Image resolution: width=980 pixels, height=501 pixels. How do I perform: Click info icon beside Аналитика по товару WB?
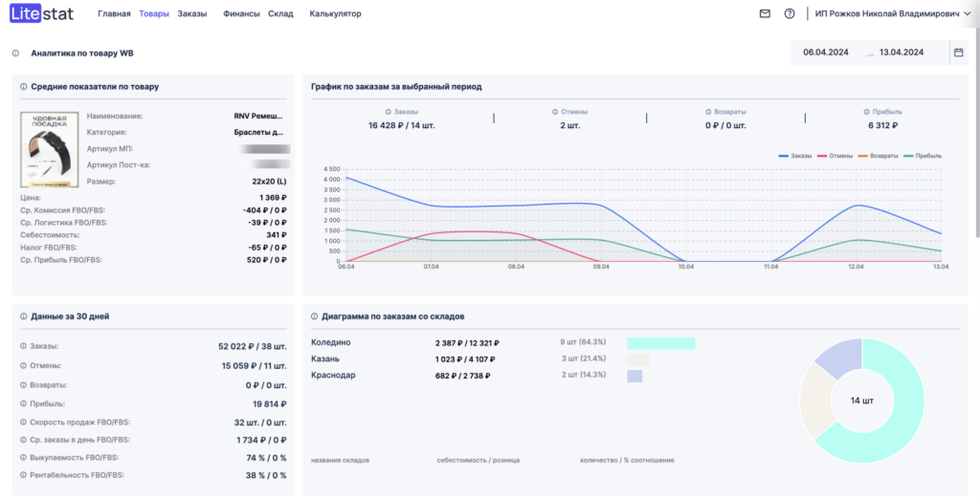point(16,54)
